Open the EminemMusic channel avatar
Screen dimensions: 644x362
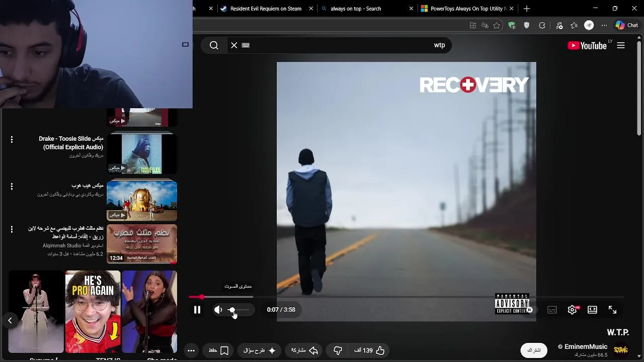pos(621,349)
